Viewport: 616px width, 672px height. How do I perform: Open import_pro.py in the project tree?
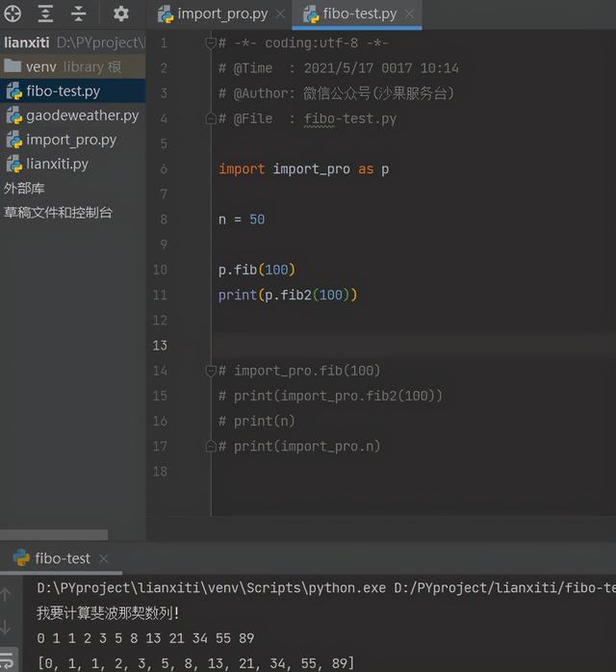point(71,141)
